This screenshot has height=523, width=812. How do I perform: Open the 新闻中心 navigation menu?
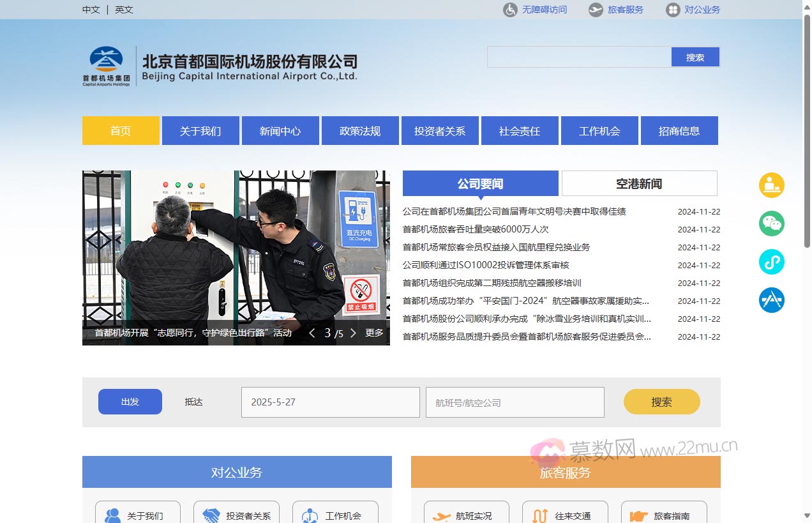pyautogui.click(x=280, y=130)
